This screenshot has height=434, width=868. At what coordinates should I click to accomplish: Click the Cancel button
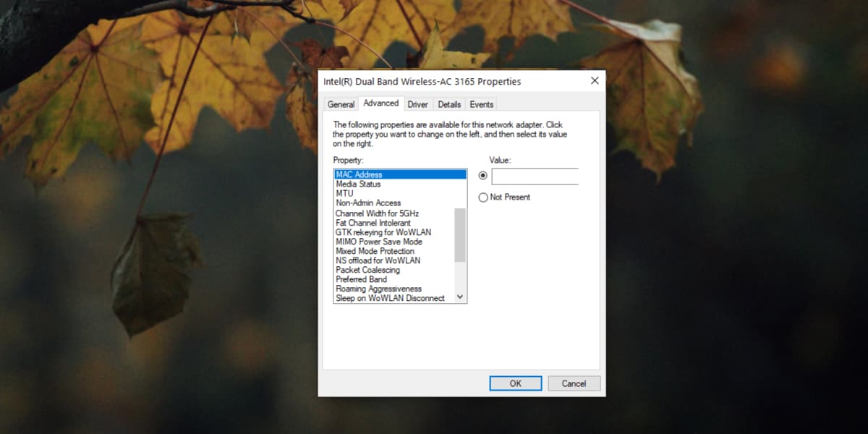(x=574, y=383)
